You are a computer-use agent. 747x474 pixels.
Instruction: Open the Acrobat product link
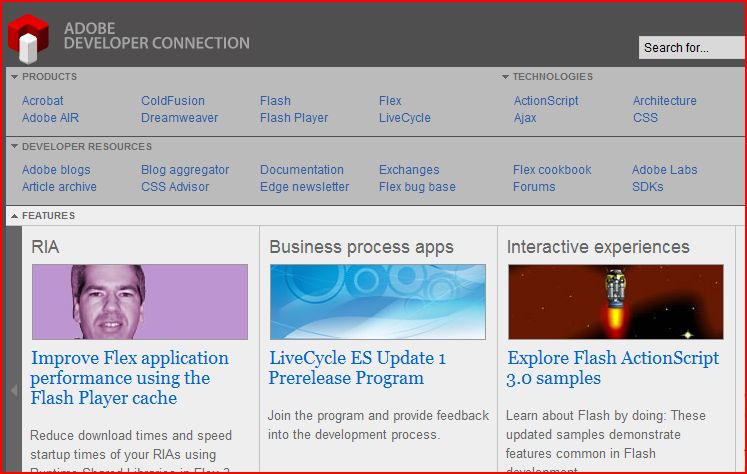point(42,101)
